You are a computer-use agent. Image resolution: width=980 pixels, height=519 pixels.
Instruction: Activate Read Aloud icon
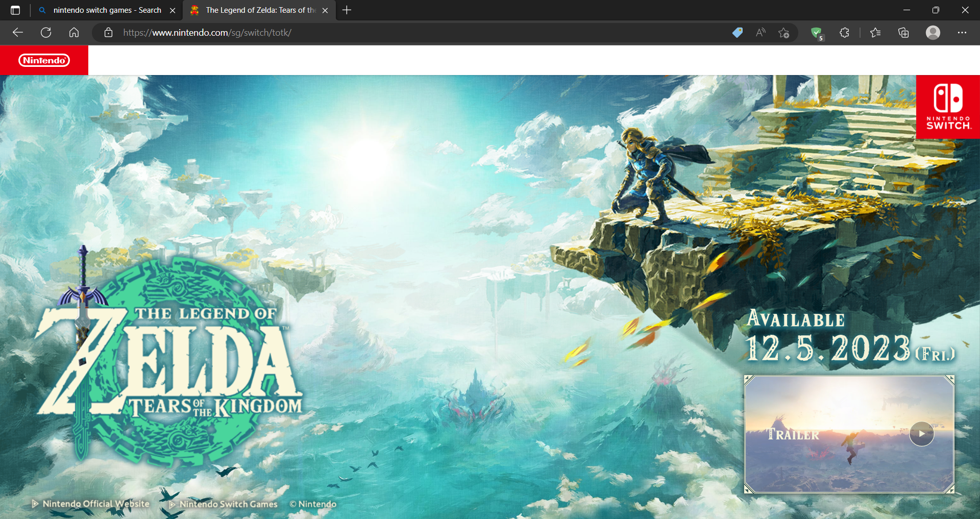(x=761, y=33)
